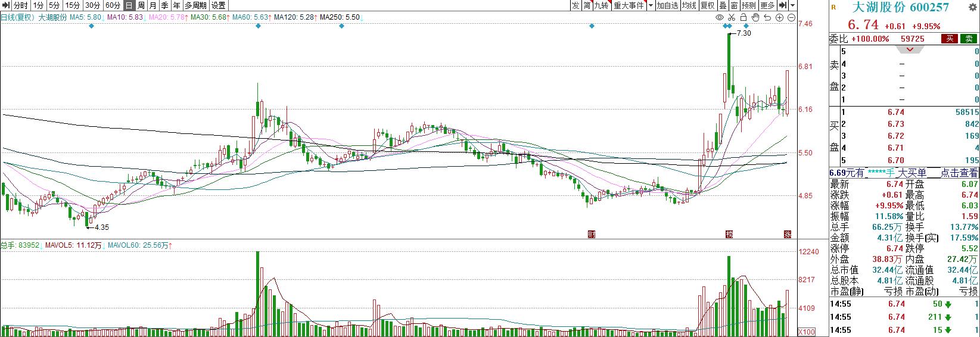Zoom out with the minus circle icon
The height and width of the screenshot is (337, 980).
pyautogui.click(x=791, y=17)
